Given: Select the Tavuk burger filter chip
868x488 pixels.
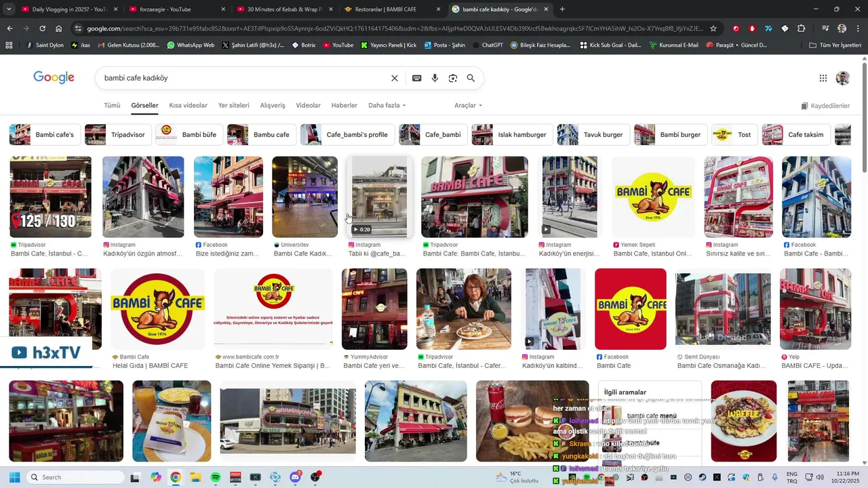Looking at the screenshot, I should tap(593, 134).
